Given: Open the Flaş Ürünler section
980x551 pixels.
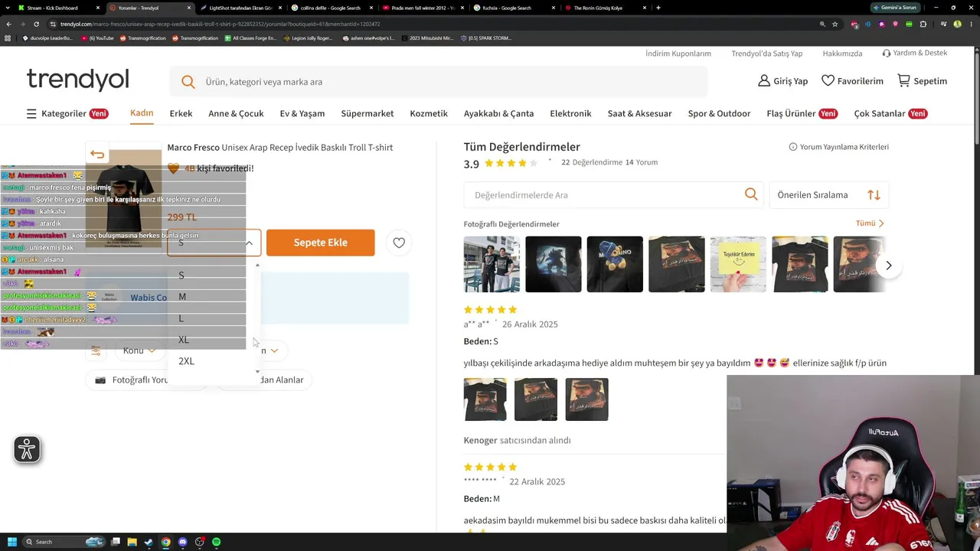Looking at the screenshot, I should pyautogui.click(x=802, y=113).
